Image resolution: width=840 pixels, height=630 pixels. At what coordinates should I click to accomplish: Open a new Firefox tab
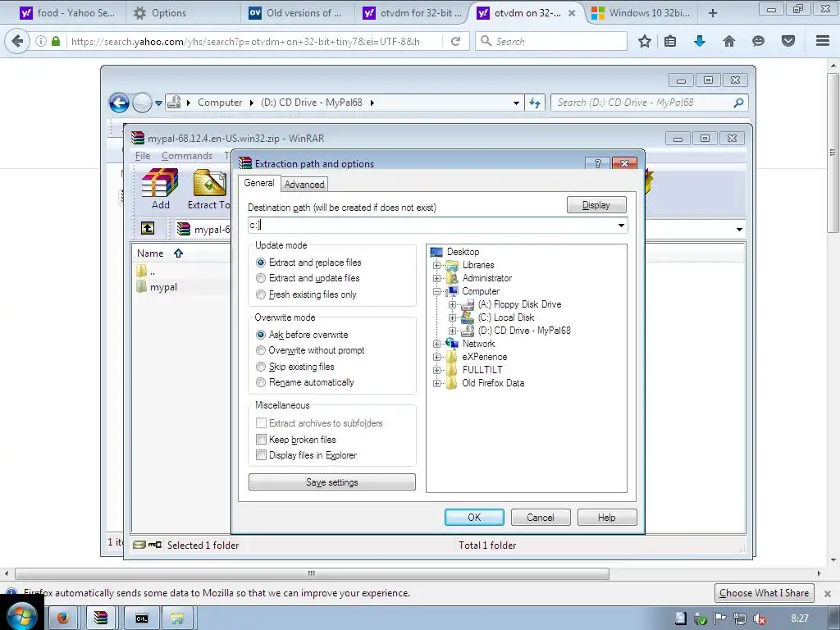click(x=713, y=13)
